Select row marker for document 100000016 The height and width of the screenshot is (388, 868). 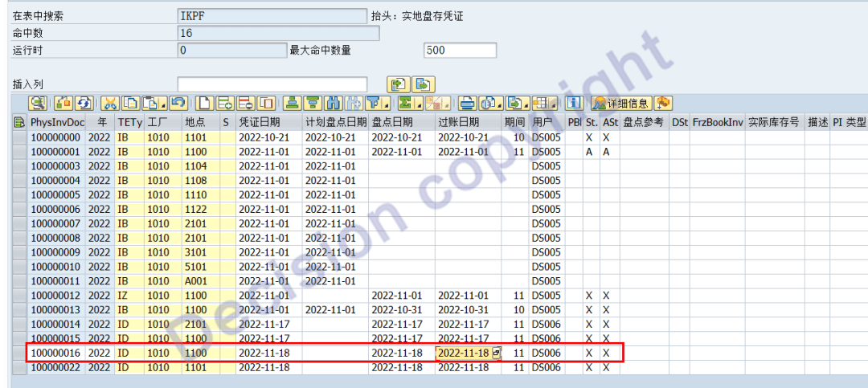tap(19, 353)
